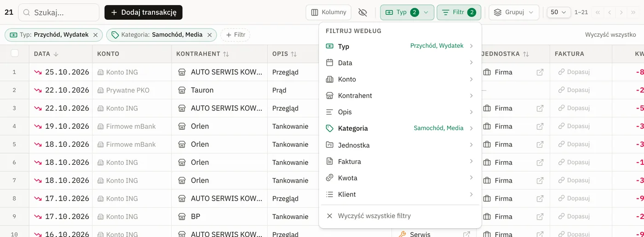Expand the chevron beside Faktura filter

tap(471, 162)
